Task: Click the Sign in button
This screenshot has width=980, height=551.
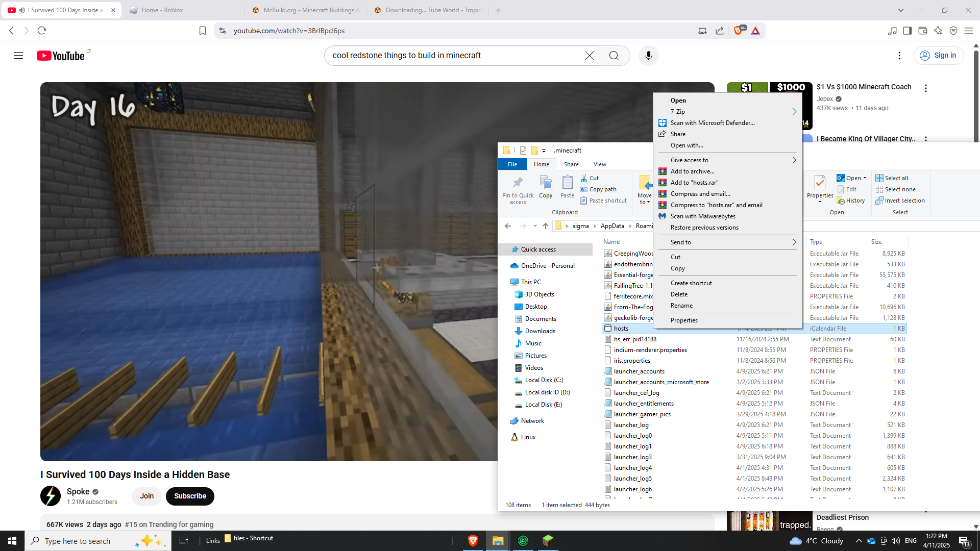Action: 938,56
